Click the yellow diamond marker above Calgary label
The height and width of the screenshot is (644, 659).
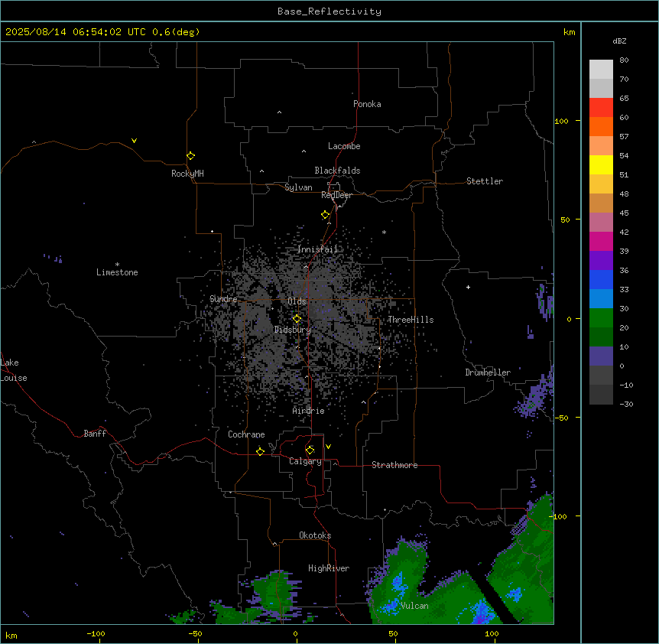(x=310, y=450)
